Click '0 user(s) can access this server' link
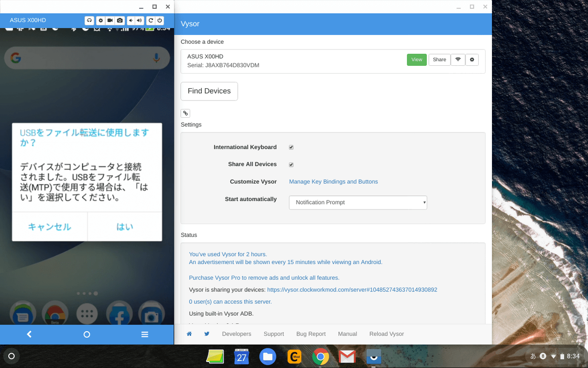Screen dimensions: 588x368 point(230,302)
